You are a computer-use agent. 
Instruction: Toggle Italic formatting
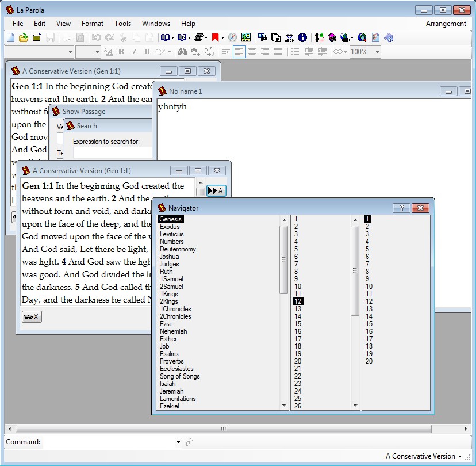pos(134,52)
